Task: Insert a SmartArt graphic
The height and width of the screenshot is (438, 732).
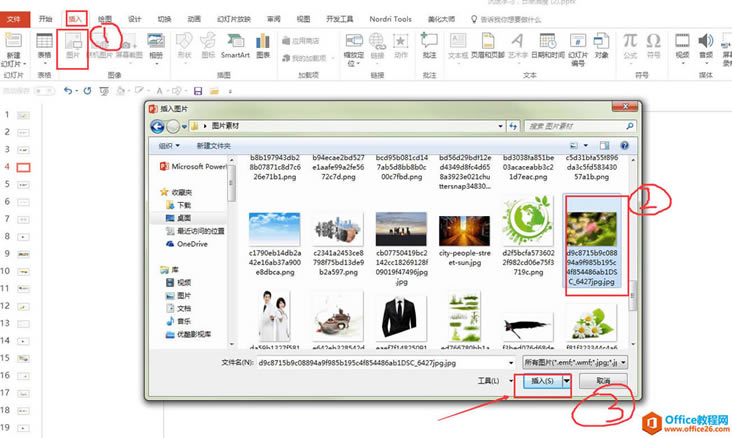Action: click(235, 46)
